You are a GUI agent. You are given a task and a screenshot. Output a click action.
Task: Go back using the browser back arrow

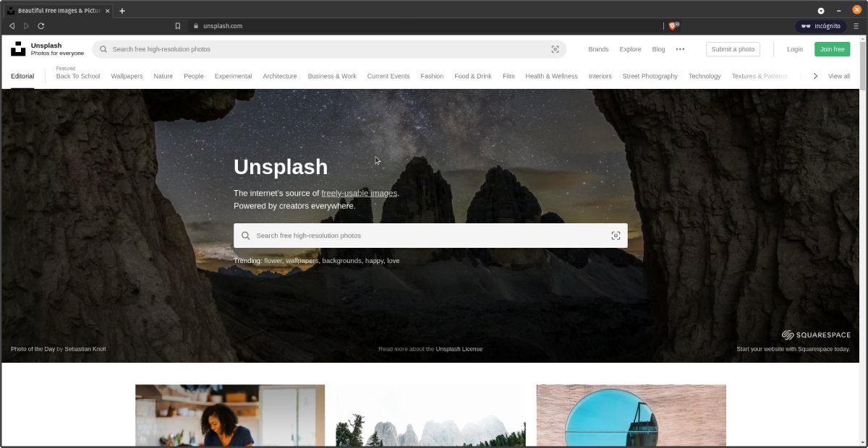tap(12, 26)
